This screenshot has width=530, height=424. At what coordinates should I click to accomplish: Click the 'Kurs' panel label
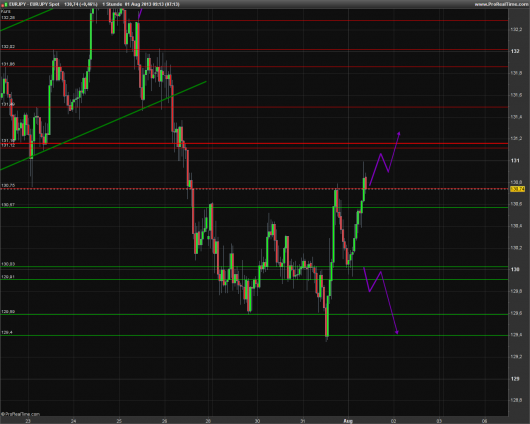pos(5,11)
